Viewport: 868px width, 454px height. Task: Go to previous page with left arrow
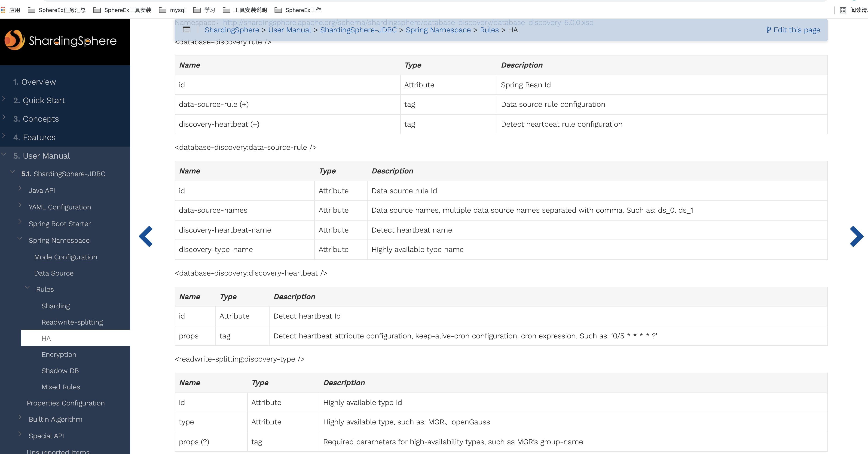146,236
